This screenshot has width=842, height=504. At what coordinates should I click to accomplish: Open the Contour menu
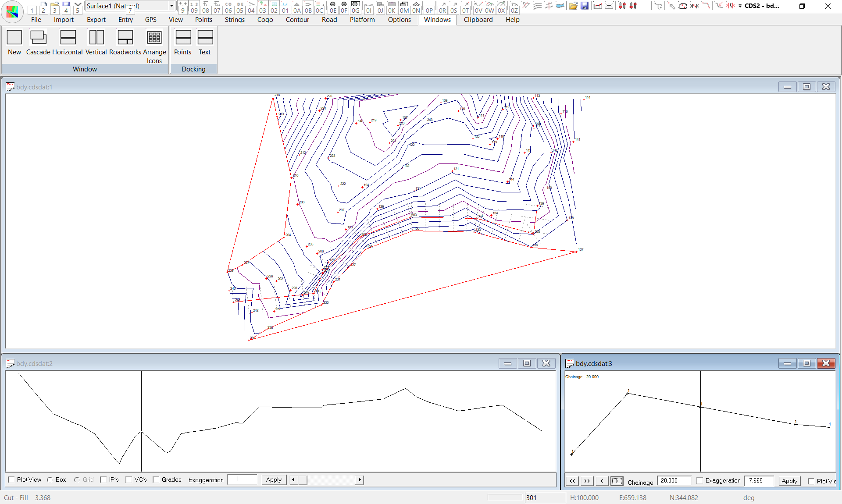click(297, 20)
